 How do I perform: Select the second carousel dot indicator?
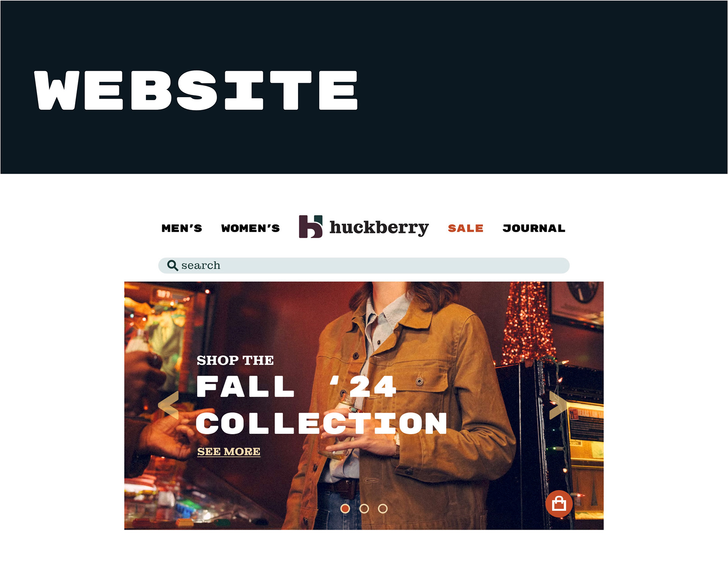364,508
